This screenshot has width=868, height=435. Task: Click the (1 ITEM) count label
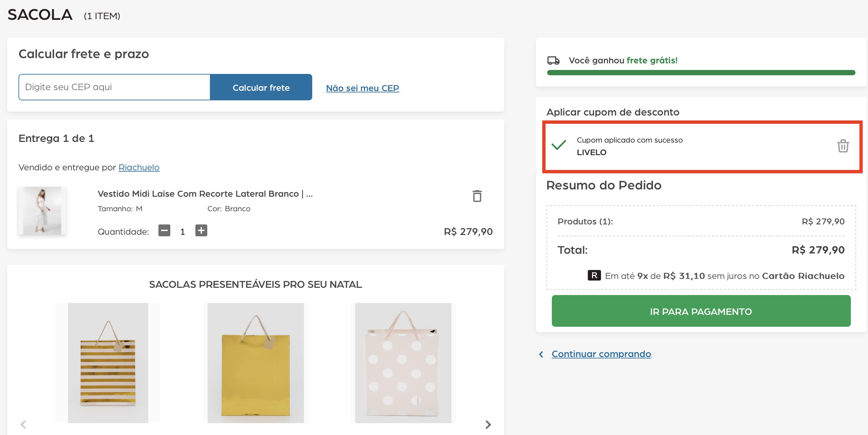[102, 16]
